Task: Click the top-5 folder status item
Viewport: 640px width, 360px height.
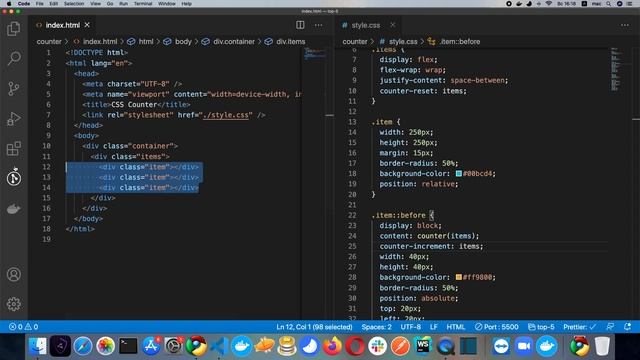Action: click(x=541, y=327)
